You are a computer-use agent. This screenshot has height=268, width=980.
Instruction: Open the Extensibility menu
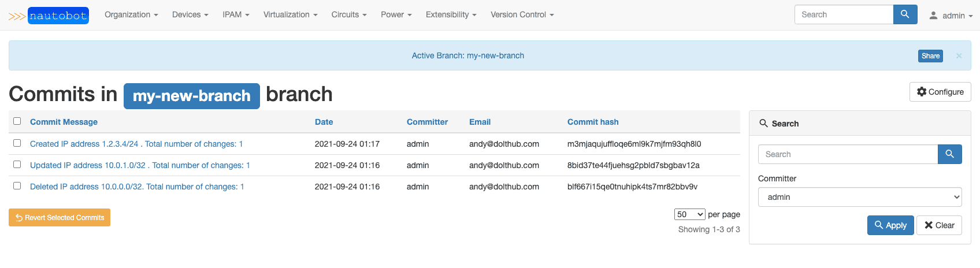[451, 14]
